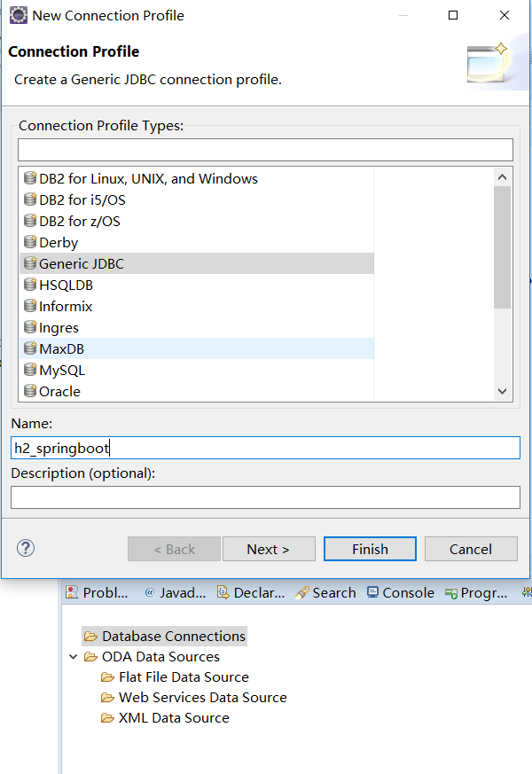Viewport: 532px width, 774px height.
Task: Select the MySQL database icon
Action: tap(30, 371)
